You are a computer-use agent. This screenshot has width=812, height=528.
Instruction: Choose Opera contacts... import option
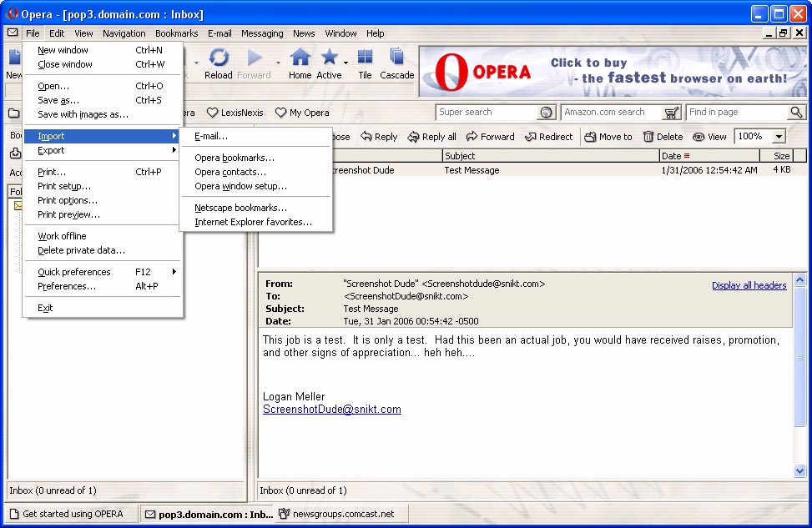[256, 172]
